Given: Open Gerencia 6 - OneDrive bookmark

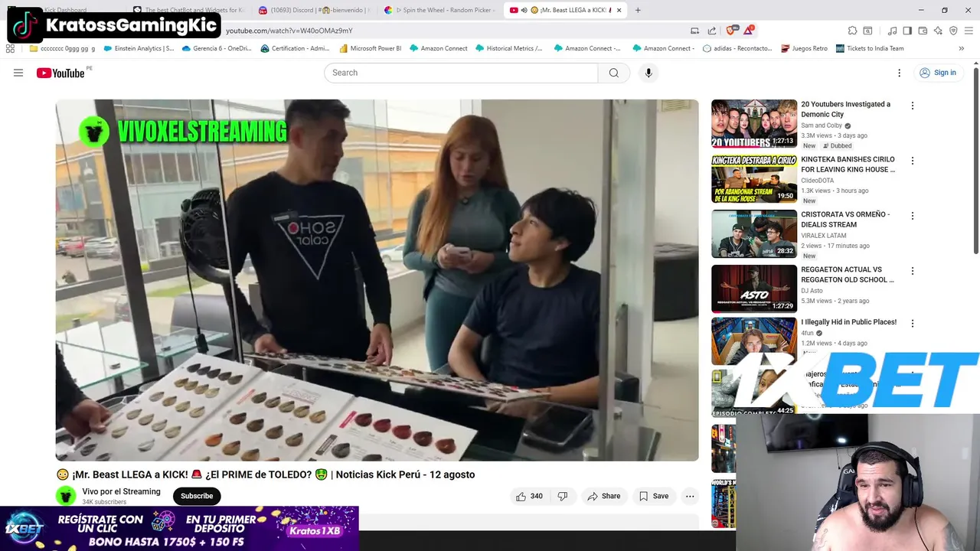Looking at the screenshot, I should tap(216, 48).
